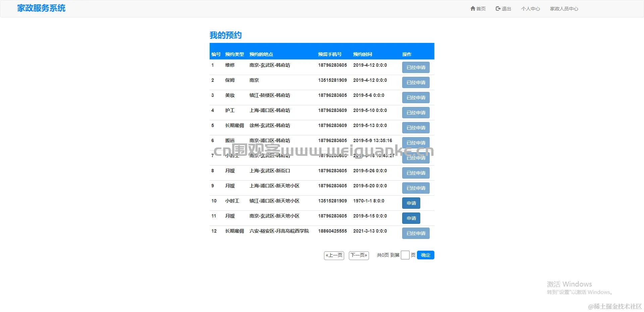This screenshot has height=312, width=644.
Task: Click 已经申请 button for row 4 护工
Action: (416, 113)
